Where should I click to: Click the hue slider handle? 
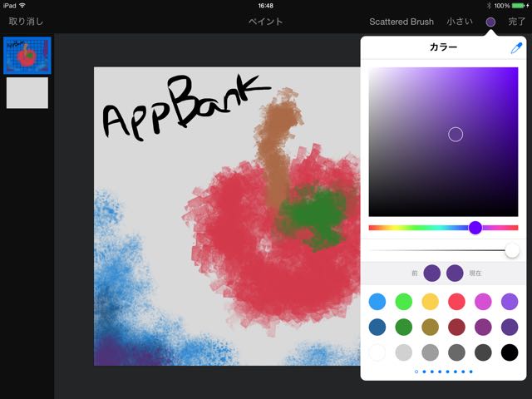(475, 228)
